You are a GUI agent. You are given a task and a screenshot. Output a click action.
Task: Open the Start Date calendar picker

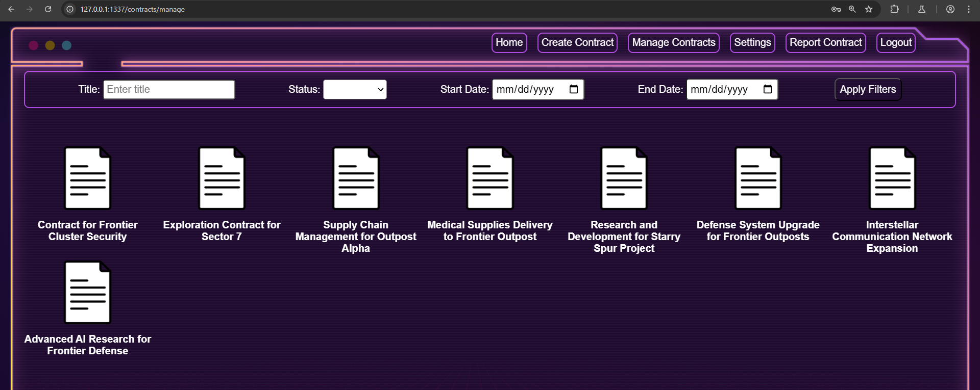tap(573, 90)
